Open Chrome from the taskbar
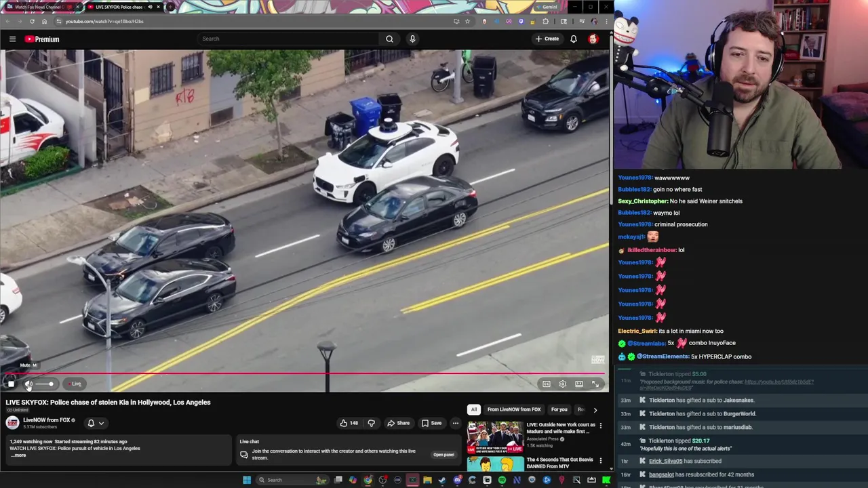 tap(368, 480)
